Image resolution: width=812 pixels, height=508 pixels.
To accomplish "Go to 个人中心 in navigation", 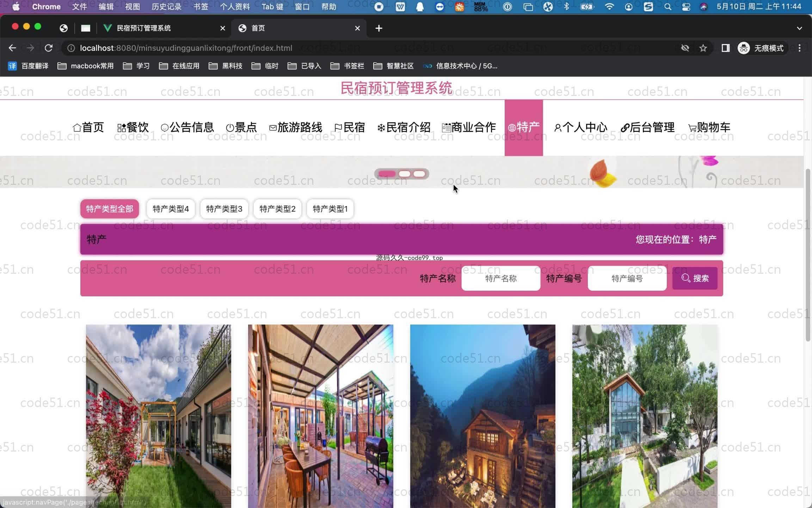I will pos(581,127).
